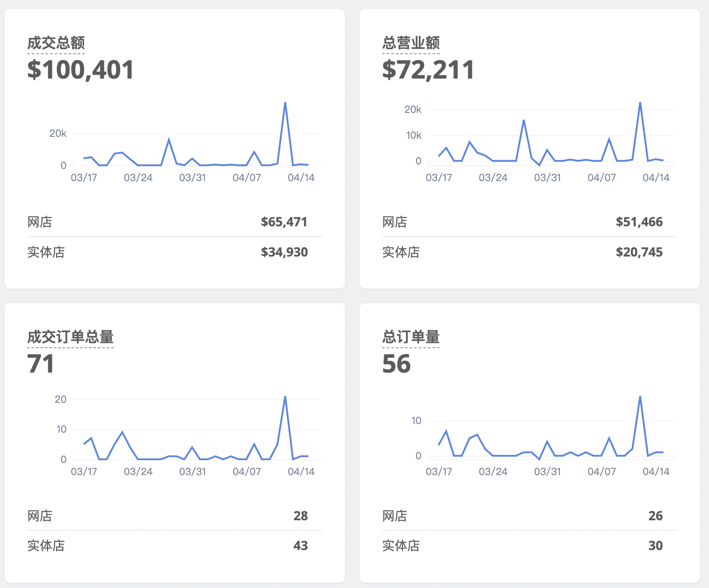The image size is (709, 588).
Task: Select the 网店 row with value 28
Action: pyautogui.click(x=175, y=516)
